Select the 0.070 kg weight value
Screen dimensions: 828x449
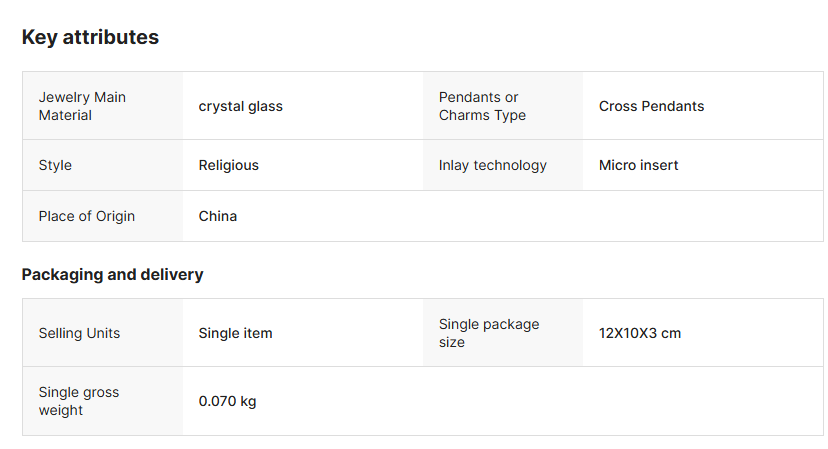pyautogui.click(x=227, y=401)
